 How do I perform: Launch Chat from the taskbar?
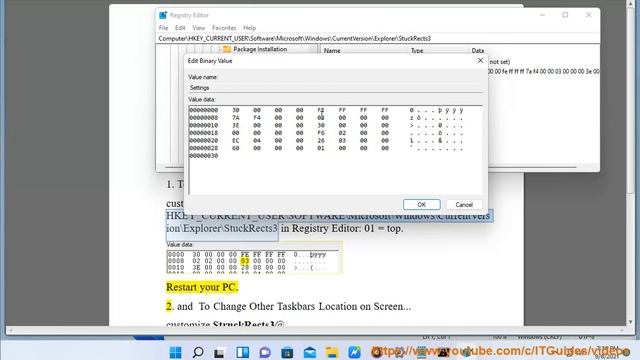coord(265,352)
